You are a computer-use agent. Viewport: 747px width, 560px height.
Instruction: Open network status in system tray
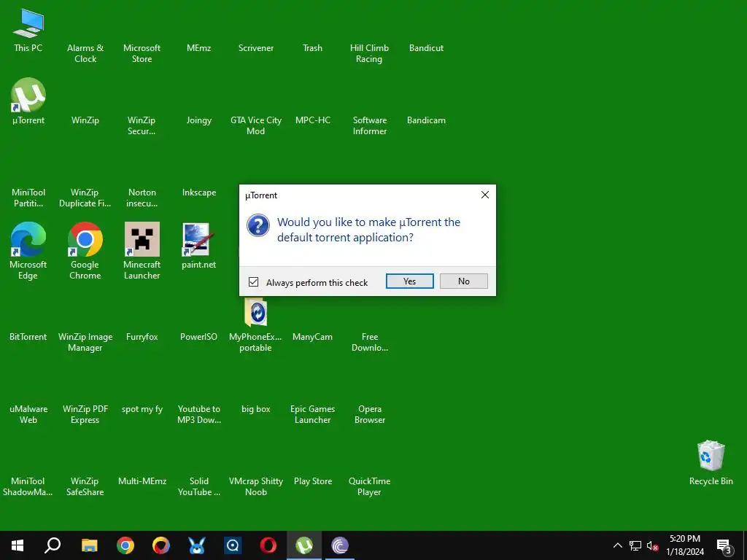pyautogui.click(x=635, y=545)
